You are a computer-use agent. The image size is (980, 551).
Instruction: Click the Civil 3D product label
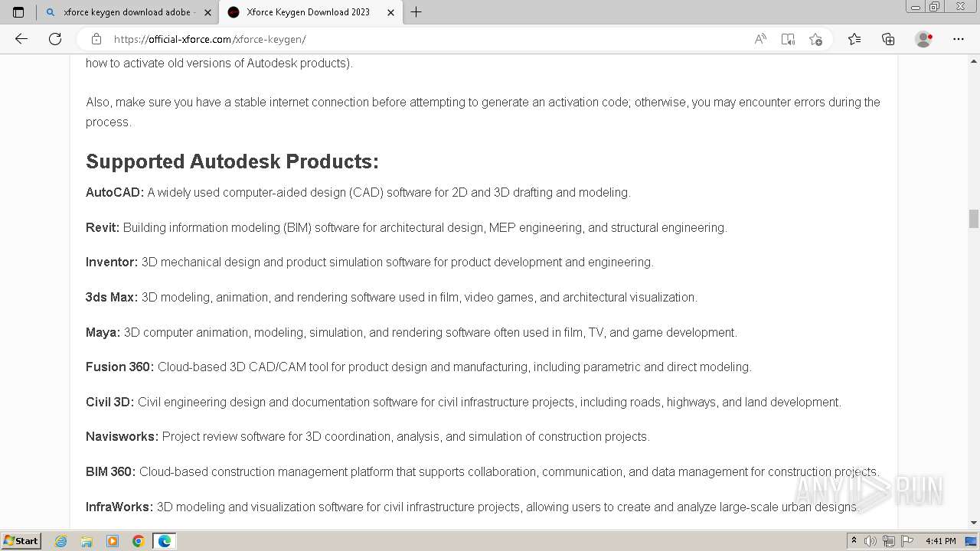110,402
